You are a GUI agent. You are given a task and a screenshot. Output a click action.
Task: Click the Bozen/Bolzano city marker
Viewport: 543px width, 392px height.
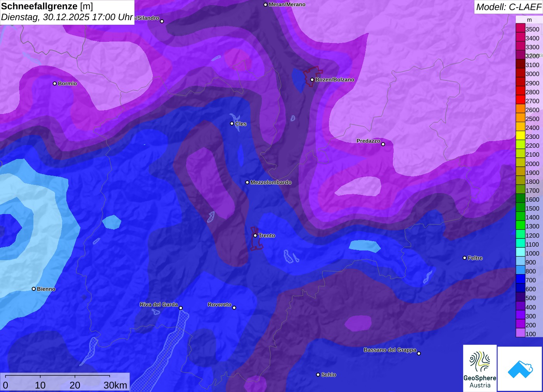pyautogui.click(x=312, y=80)
